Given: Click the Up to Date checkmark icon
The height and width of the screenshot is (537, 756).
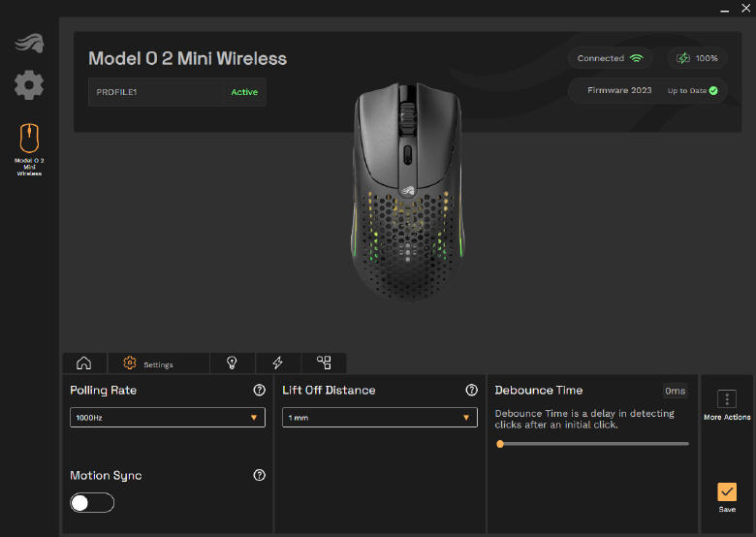Looking at the screenshot, I should click(713, 90).
